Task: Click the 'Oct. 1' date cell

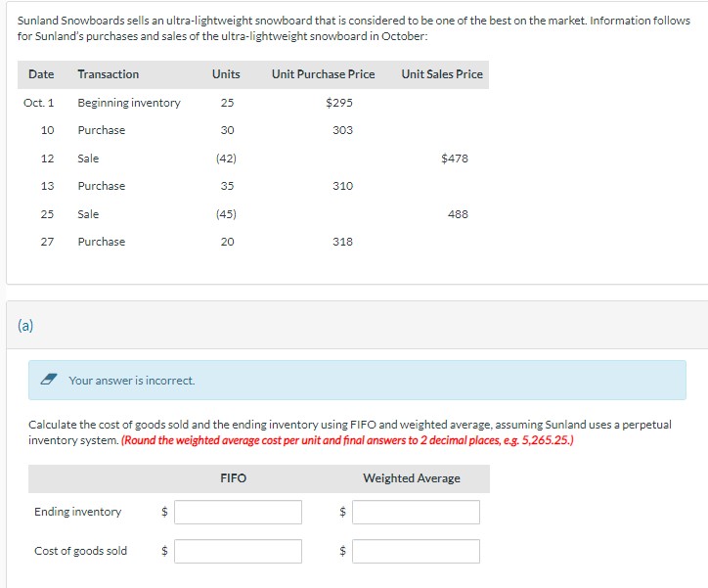Action: pos(39,103)
